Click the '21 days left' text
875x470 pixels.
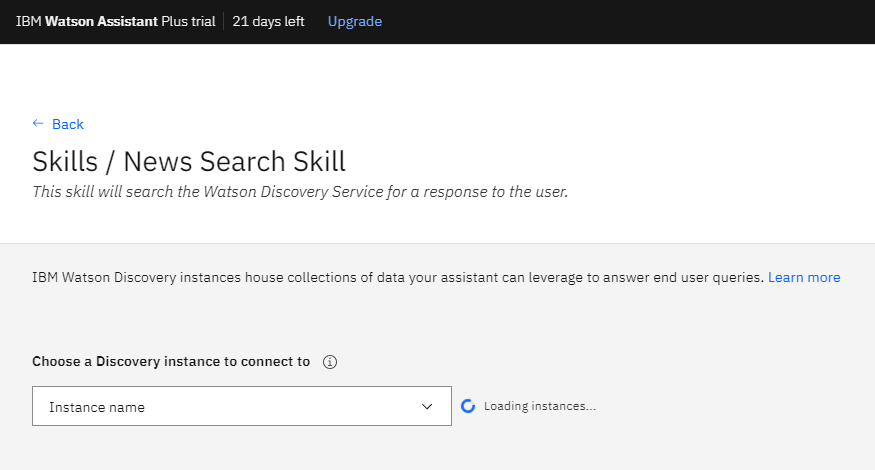click(268, 21)
